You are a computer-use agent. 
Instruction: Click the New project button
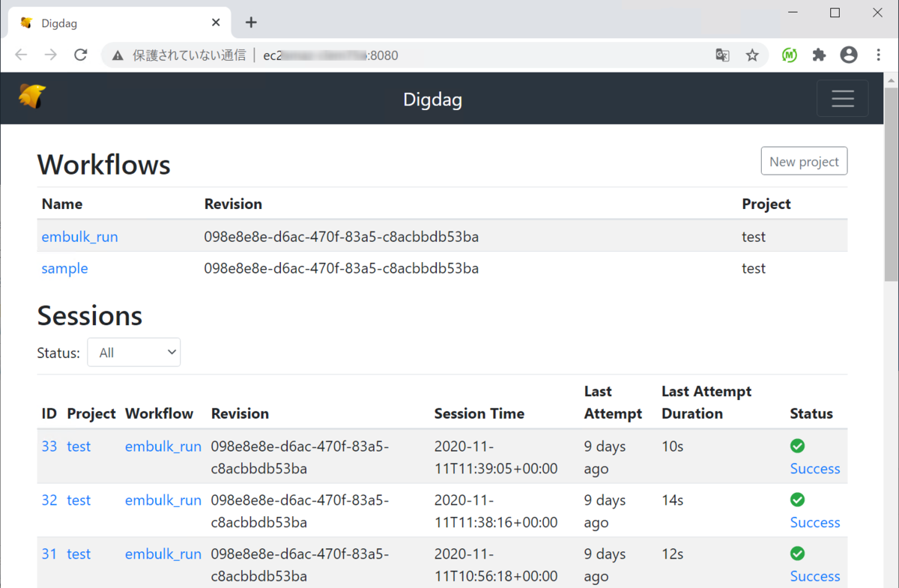[x=804, y=161]
